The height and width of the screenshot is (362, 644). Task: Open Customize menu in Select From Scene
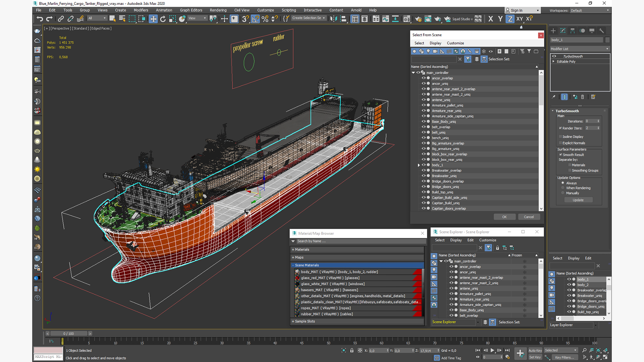455,43
